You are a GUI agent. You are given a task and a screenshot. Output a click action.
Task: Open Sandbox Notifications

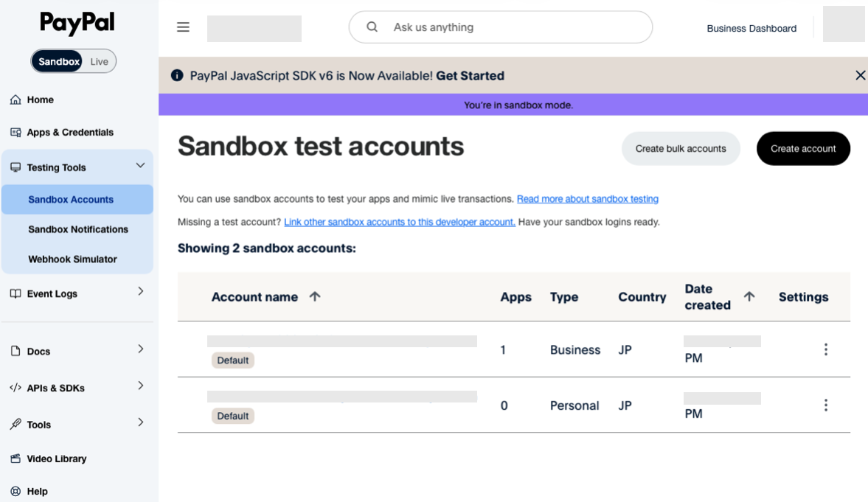click(78, 229)
